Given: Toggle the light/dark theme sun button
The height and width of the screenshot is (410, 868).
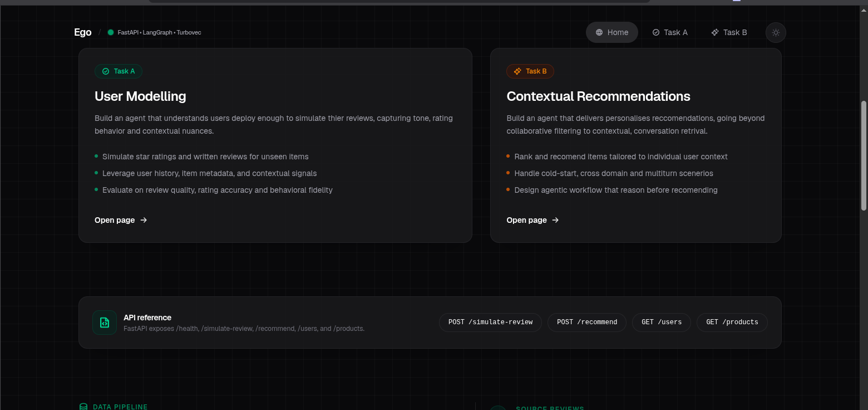Looking at the screenshot, I should coord(776,32).
